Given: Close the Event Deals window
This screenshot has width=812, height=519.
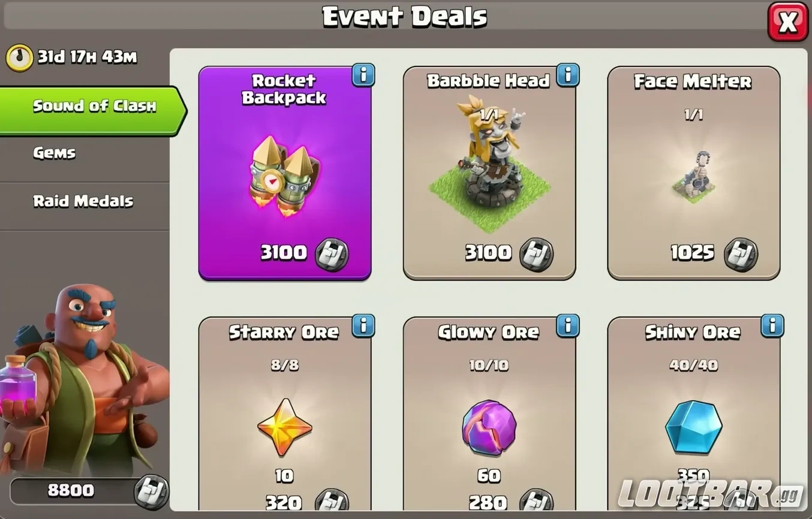Looking at the screenshot, I should [x=788, y=22].
